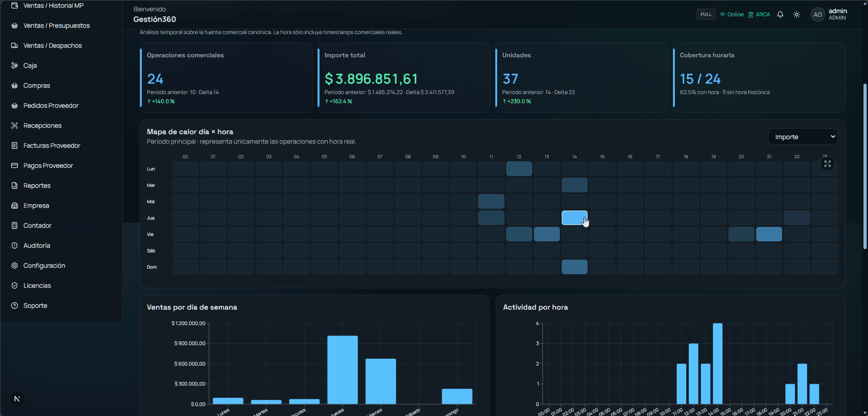Select highlighted Jue 14 heat map cell
Image resolution: width=868 pixels, height=416 pixels.
pos(574,218)
